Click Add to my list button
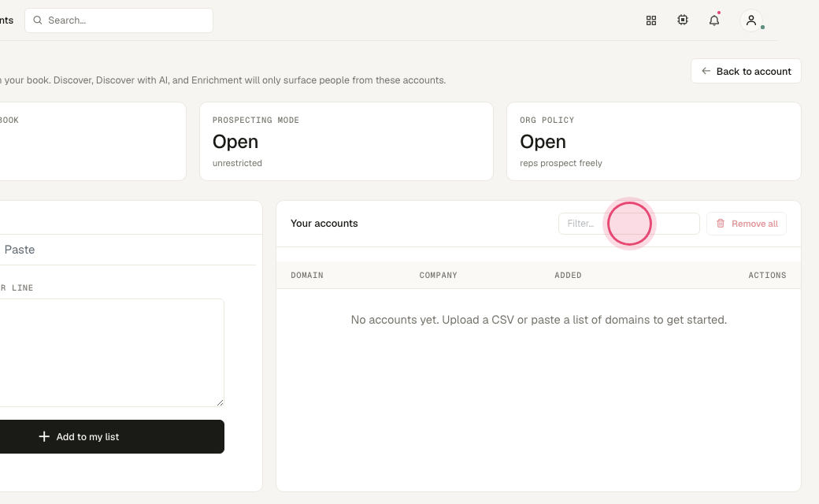The image size is (819, 504). [x=112, y=436]
